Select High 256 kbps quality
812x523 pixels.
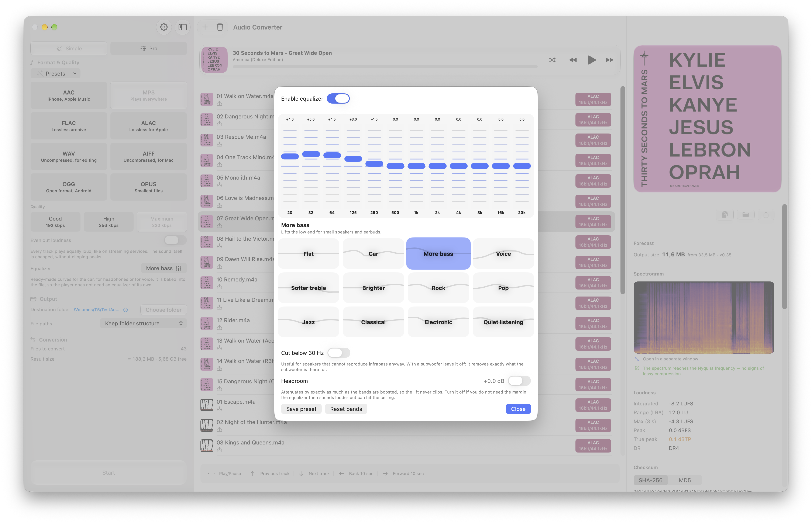click(x=109, y=222)
